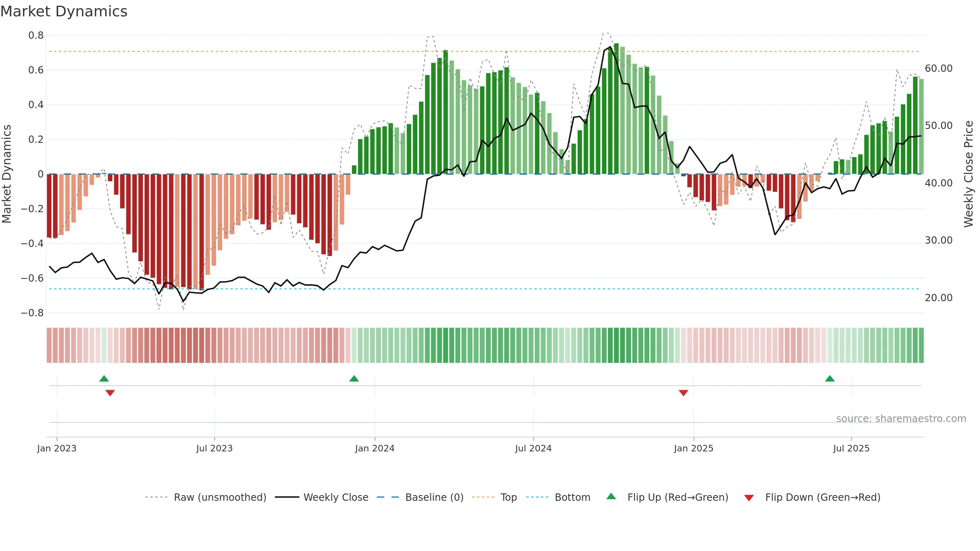Select the Flip Down marker before Jan 2025
The height and width of the screenshot is (551, 980).
tap(684, 393)
